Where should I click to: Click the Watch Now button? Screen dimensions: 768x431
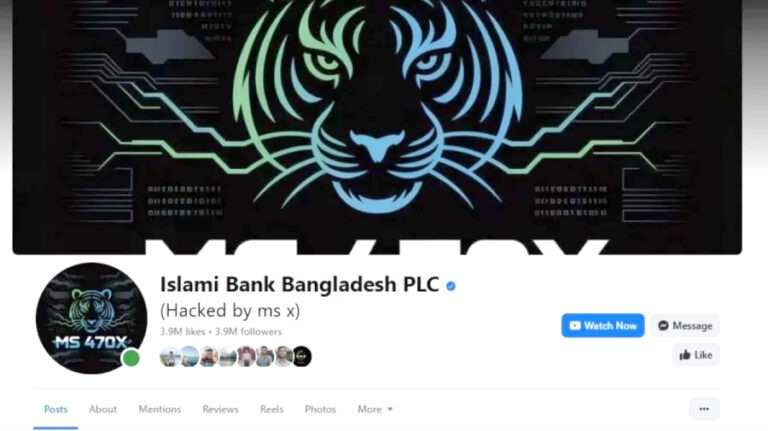[602, 326]
